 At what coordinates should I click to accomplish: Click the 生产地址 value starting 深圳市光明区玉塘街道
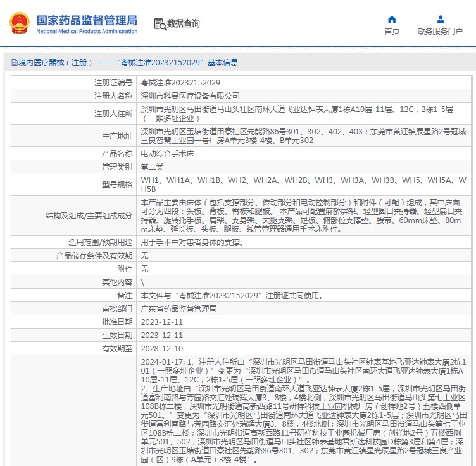click(x=303, y=136)
